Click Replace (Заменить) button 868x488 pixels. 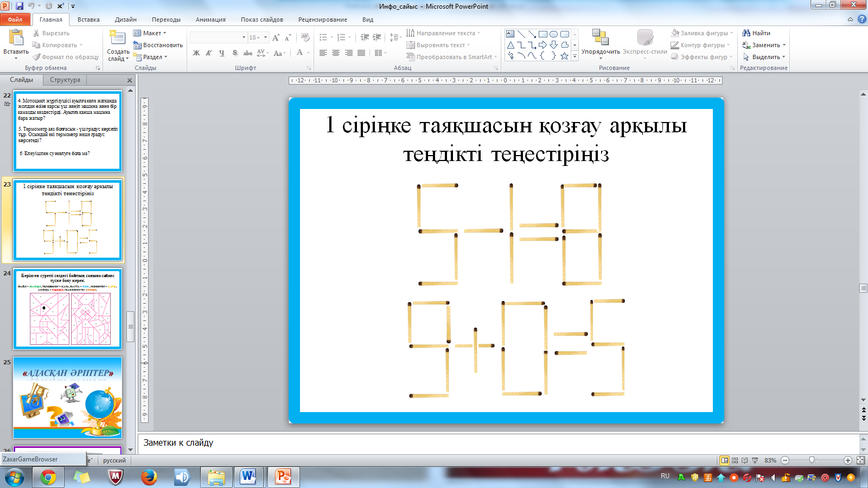click(764, 45)
